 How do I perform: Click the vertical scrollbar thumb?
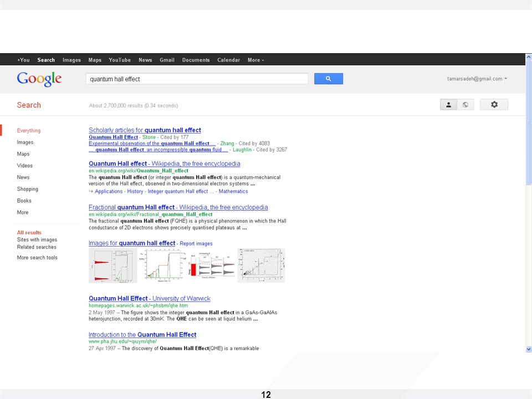(529, 123)
